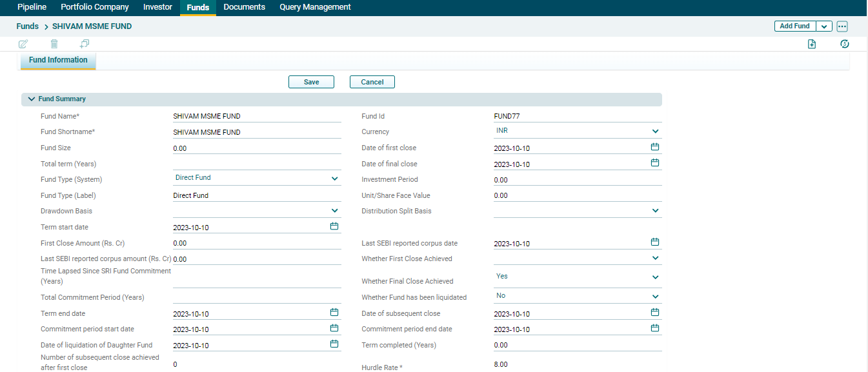Click the Save button
The image size is (868, 372).
point(311,82)
